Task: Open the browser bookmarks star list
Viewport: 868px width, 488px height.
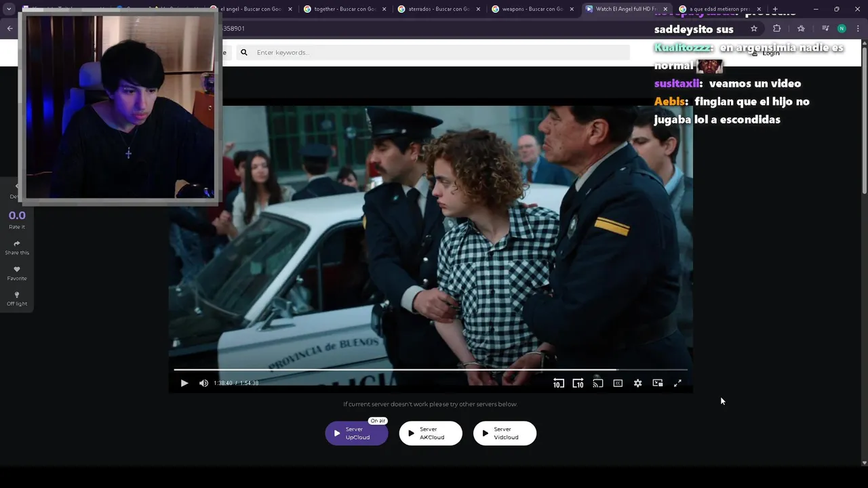Action: tap(801, 28)
